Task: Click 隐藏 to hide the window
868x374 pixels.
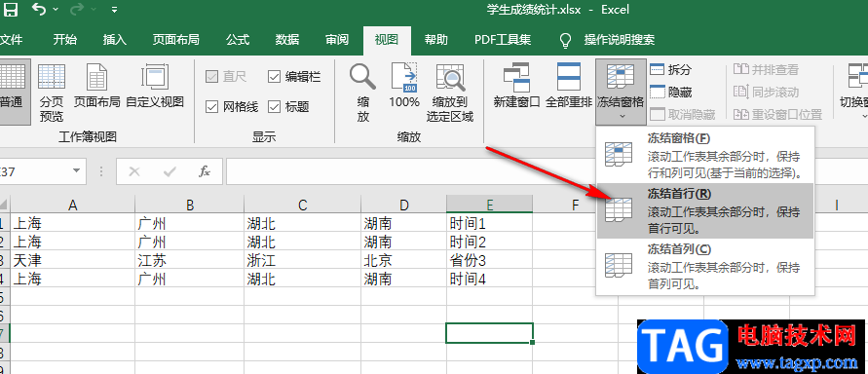Action: click(671, 92)
